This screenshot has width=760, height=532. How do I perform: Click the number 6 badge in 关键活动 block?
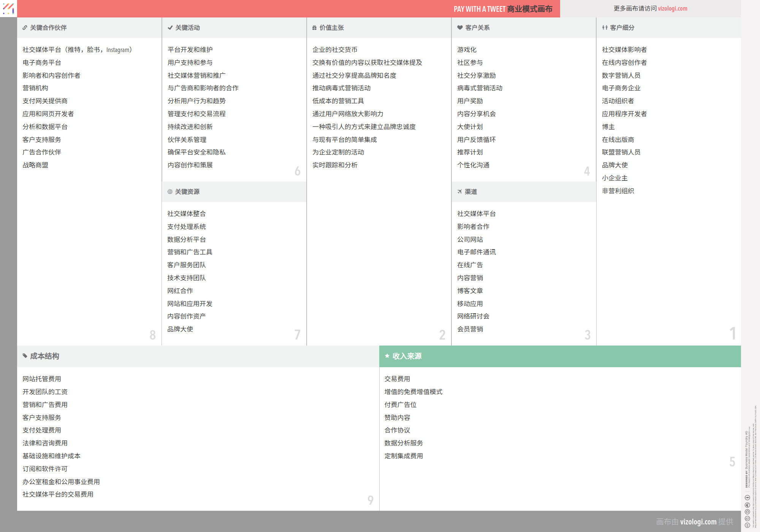tap(298, 171)
